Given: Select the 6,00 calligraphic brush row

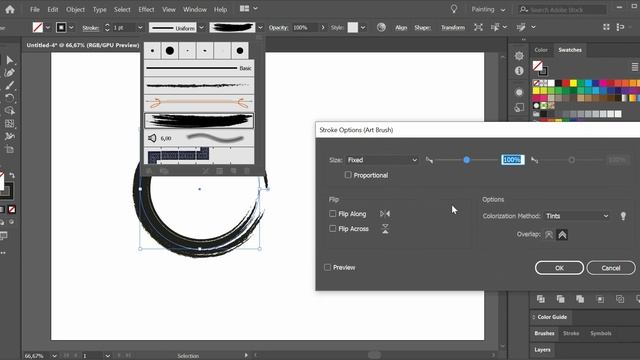Looking at the screenshot, I should click(x=199, y=138).
